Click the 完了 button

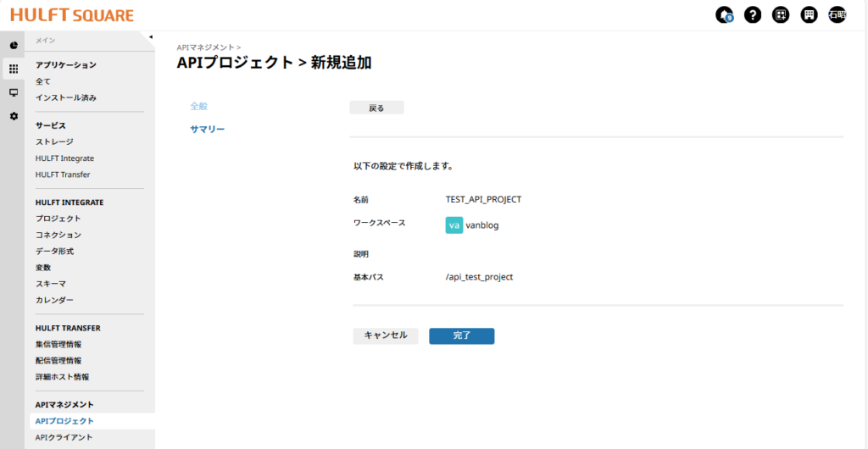(462, 335)
